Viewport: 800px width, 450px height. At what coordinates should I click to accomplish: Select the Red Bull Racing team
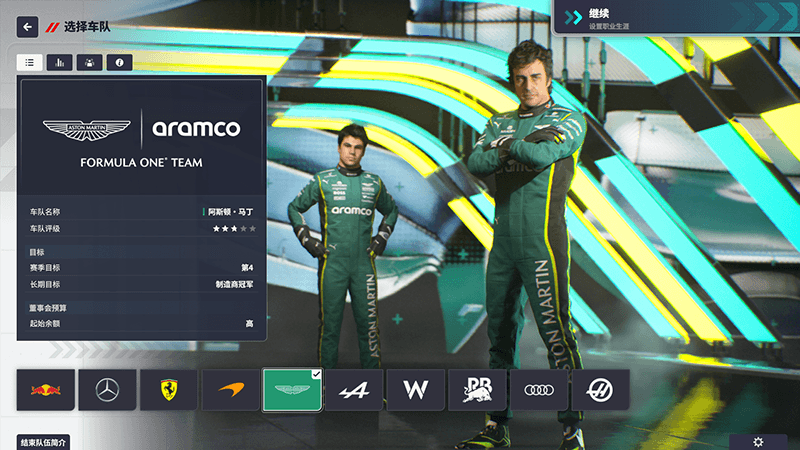[x=46, y=390]
